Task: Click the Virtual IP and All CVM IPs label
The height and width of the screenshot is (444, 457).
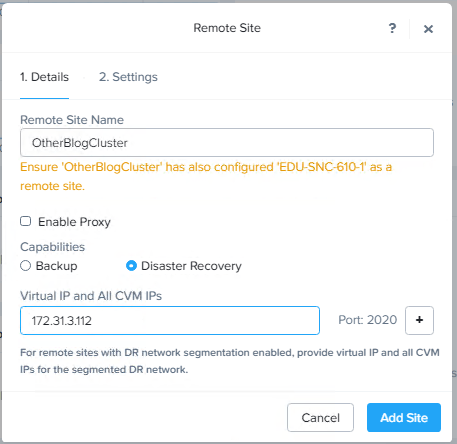Action: [91, 296]
